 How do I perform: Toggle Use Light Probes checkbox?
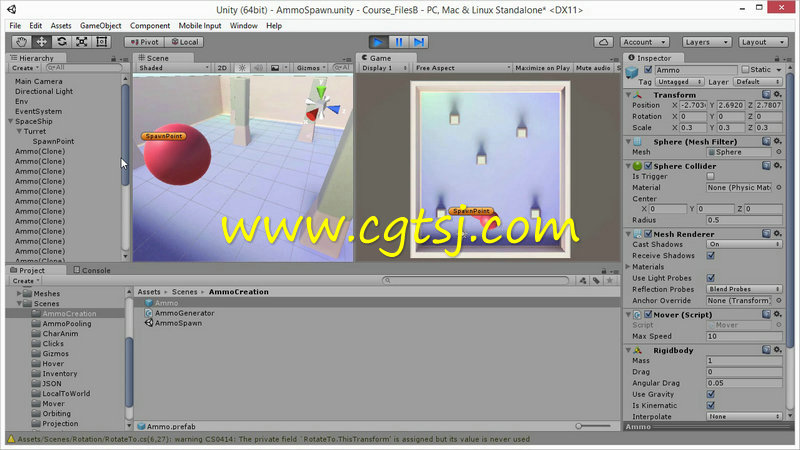[710, 278]
